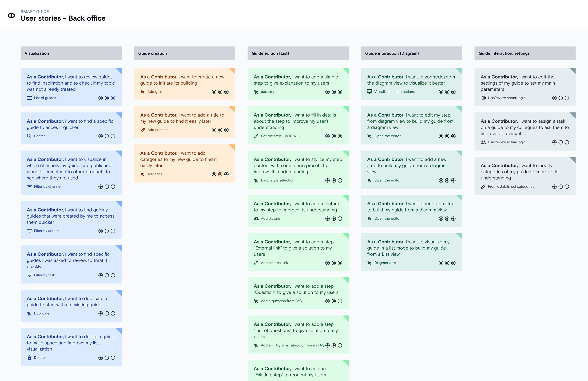Click the Filter by author label
This screenshot has height=381, width=588.
click(46, 231)
